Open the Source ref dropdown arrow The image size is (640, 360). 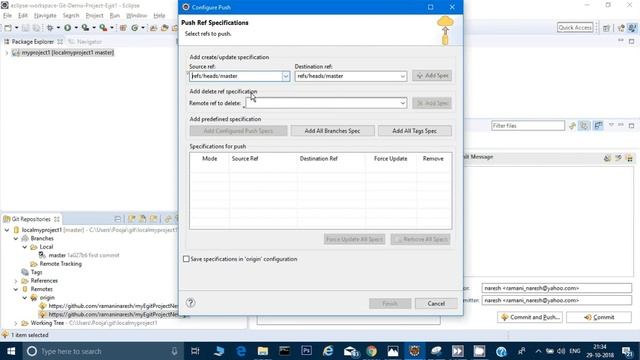click(x=285, y=76)
